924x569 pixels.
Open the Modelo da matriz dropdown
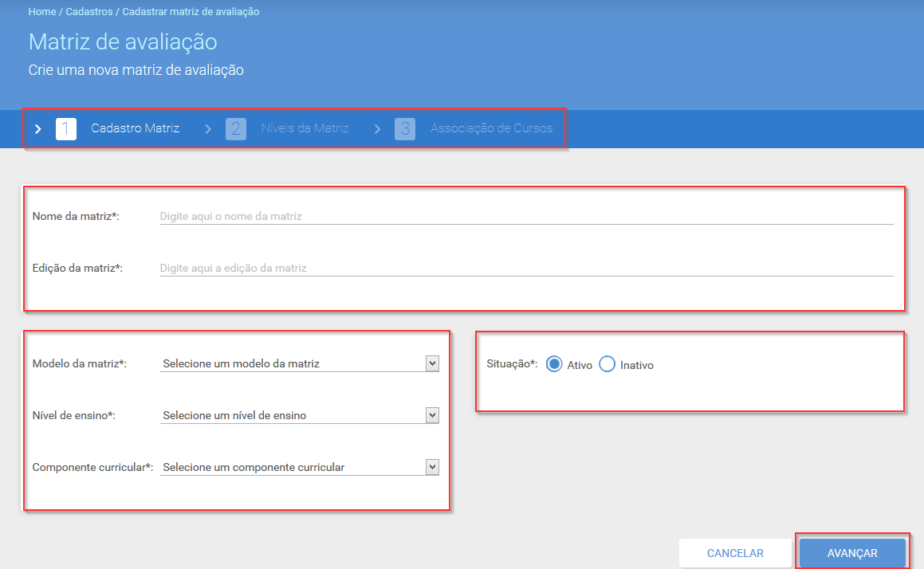click(299, 363)
